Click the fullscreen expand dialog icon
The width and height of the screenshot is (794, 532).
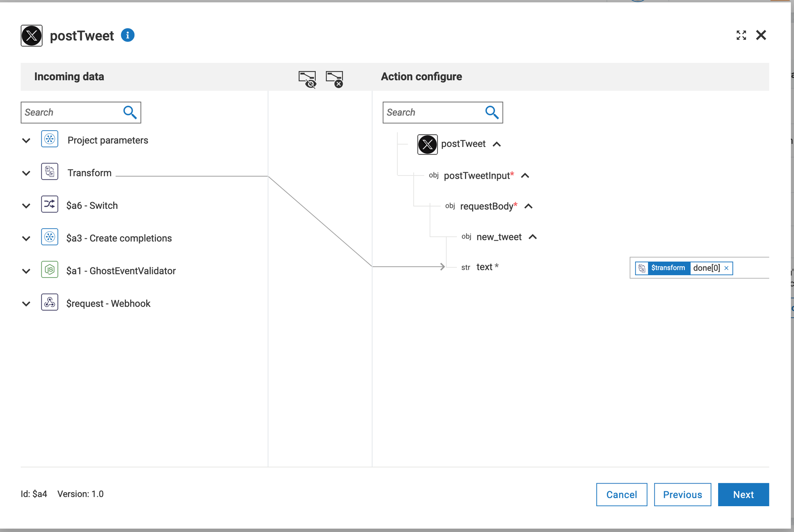pyautogui.click(x=741, y=35)
